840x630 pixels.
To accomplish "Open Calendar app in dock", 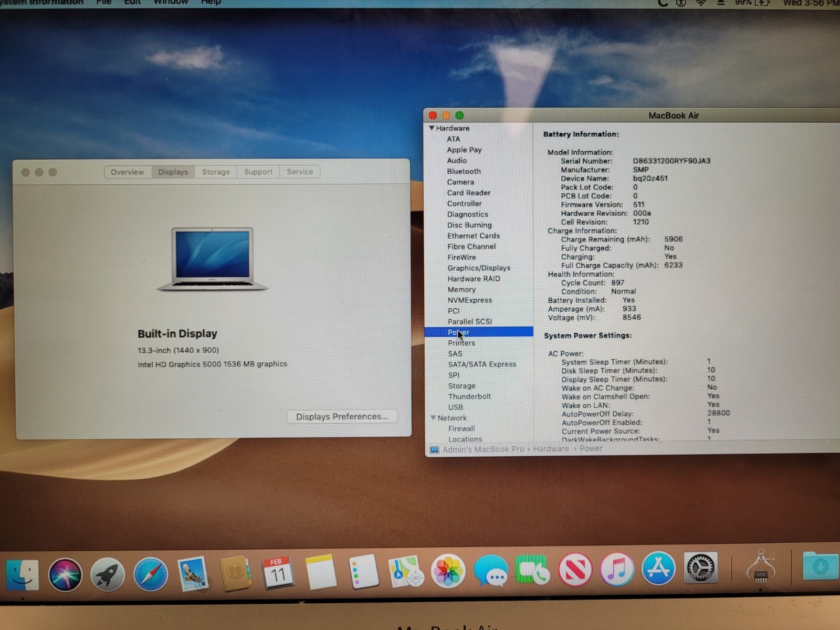I will [278, 573].
